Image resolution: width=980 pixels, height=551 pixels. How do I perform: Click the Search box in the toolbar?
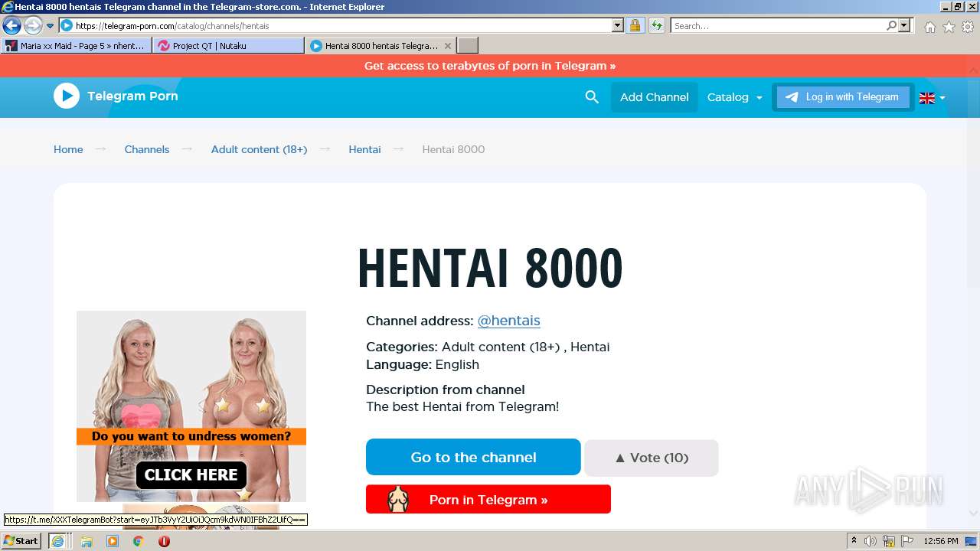tap(779, 26)
